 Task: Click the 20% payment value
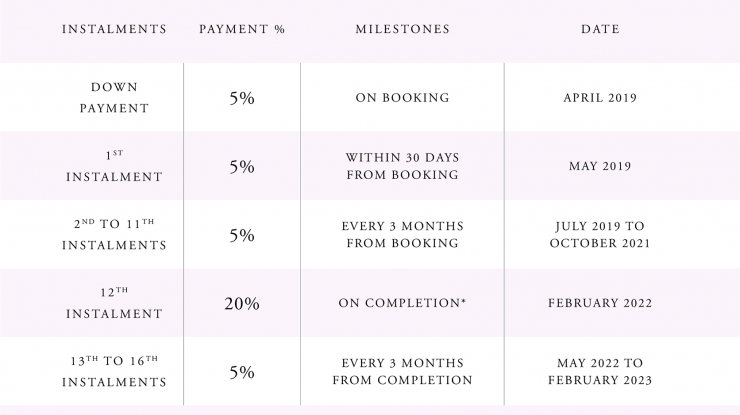[x=242, y=304]
